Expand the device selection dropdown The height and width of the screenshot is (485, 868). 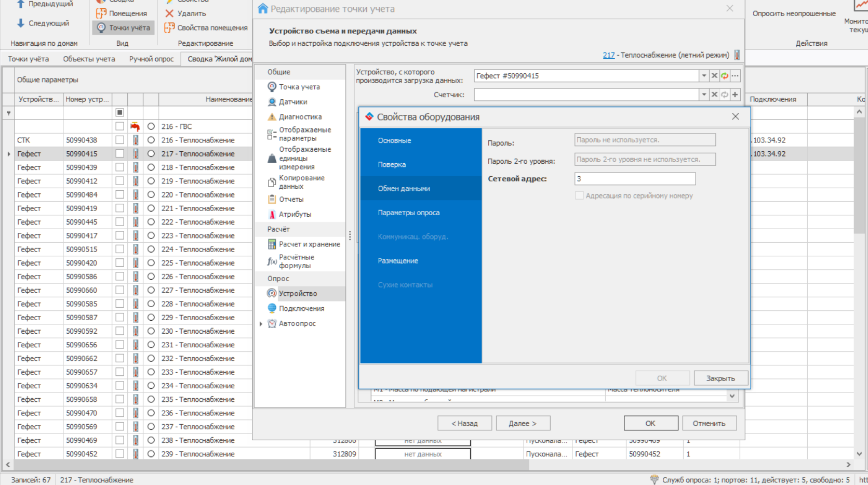704,76
